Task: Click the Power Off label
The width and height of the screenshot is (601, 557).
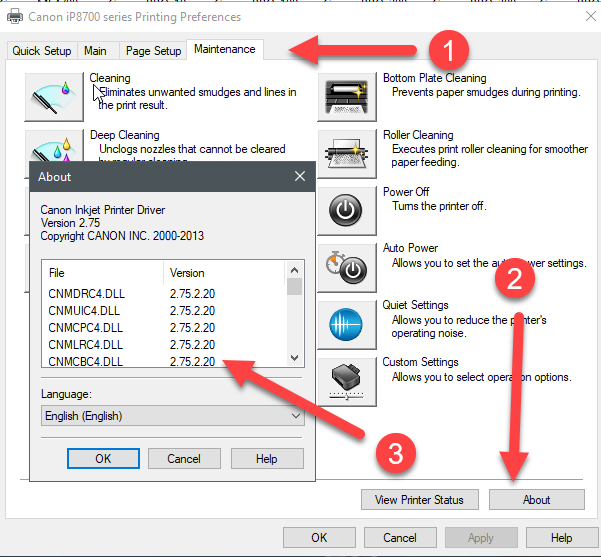Action: [406, 192]
